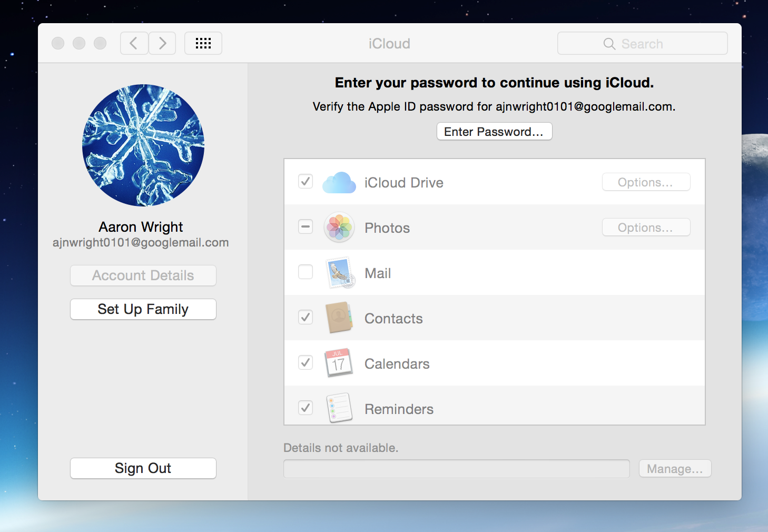
Task: Select the Contacts label in the list
Action: [x=393, y=319]
